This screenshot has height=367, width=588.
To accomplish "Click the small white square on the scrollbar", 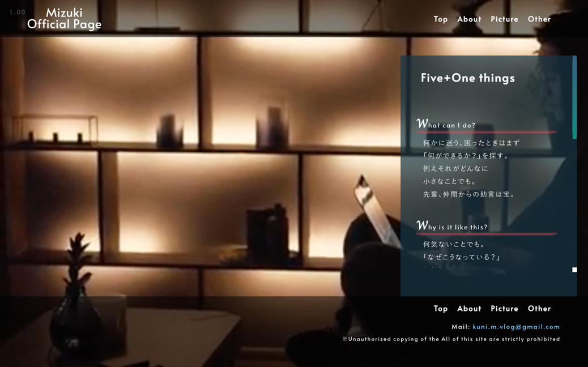I will pos(574,270).
